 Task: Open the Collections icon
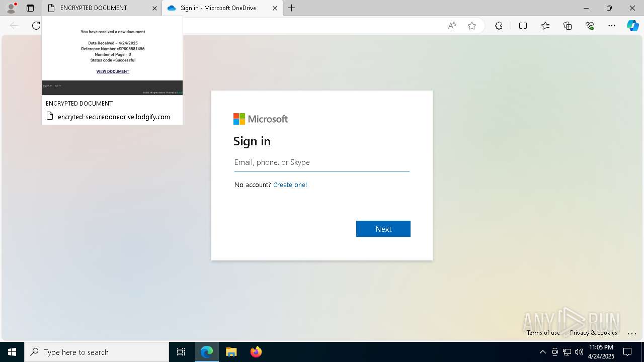(568, 26)
